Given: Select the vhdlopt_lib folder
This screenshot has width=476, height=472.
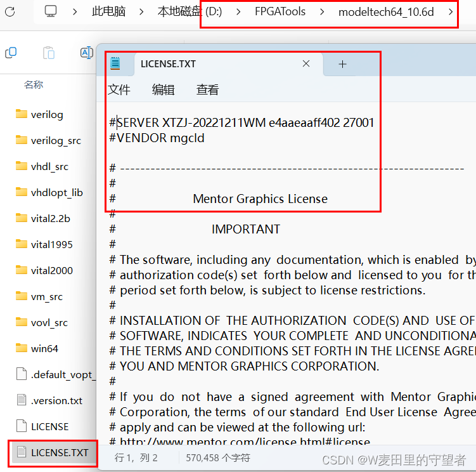Looking at the screenshot, I should (x=57, y=192).
